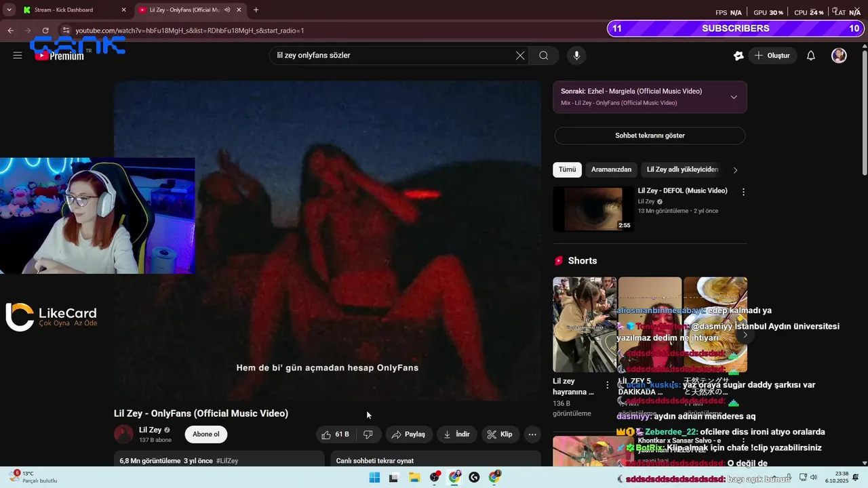Close the Kick Dashboard tab

(123, 10)
